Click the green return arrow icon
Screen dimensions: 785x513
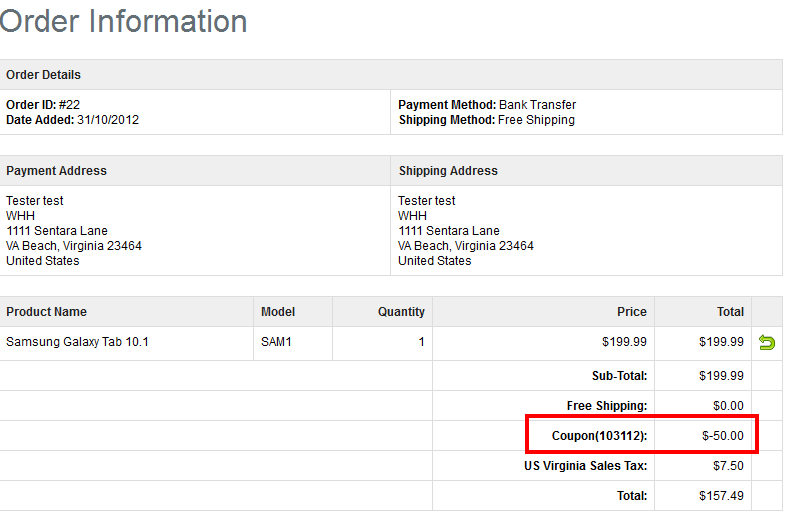tap(767, 343)
